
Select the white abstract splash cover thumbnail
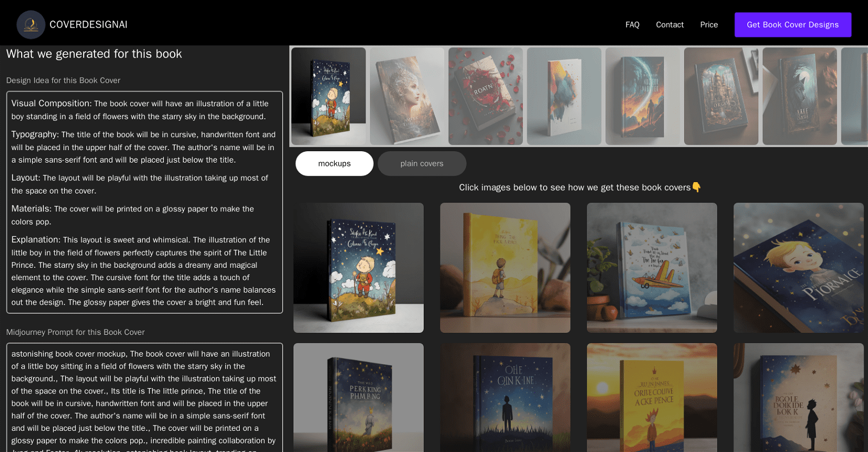564,96
